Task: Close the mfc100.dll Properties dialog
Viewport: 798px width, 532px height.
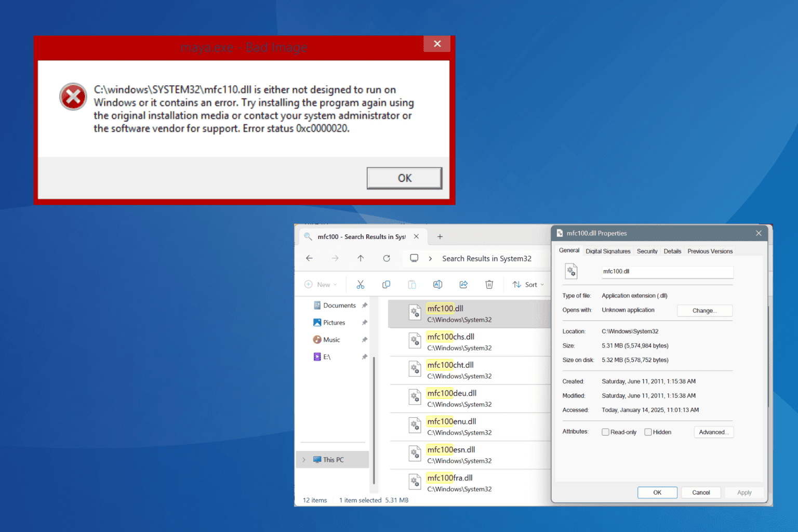Action: click(x=759, y=233)
